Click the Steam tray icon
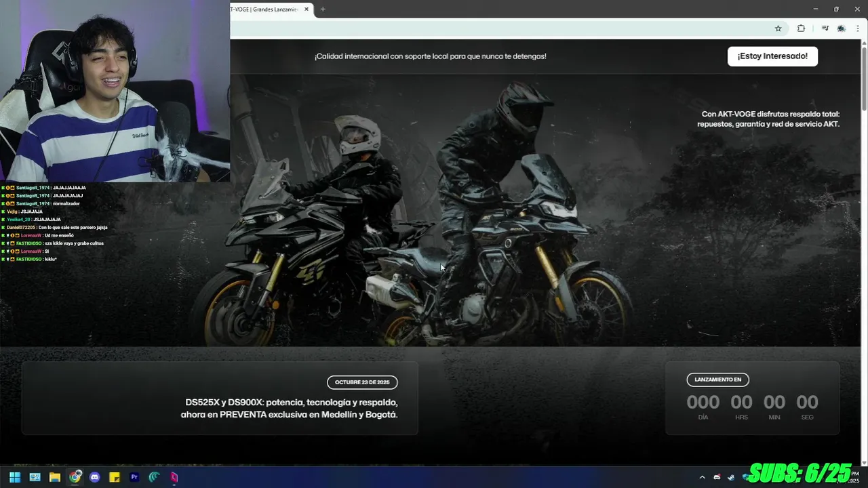This screenshot has height=488, width=868. click(x=730, y=477)
